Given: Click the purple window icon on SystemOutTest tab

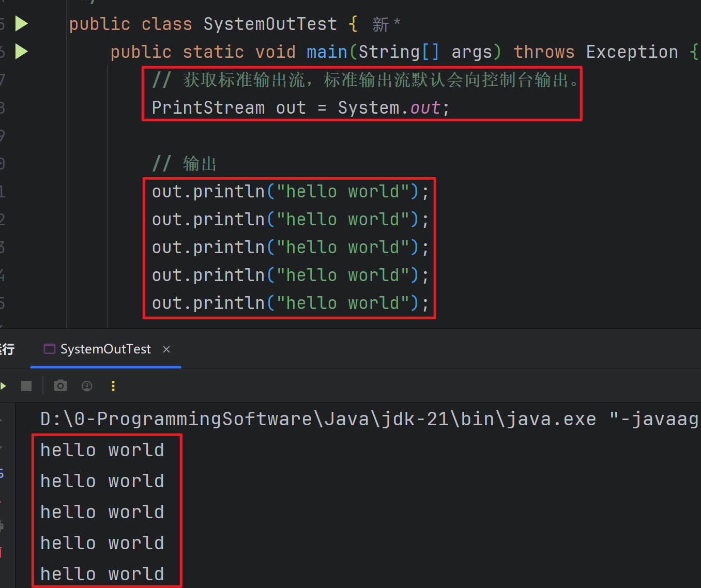Looking at the screenshot, I should (50, 349).
